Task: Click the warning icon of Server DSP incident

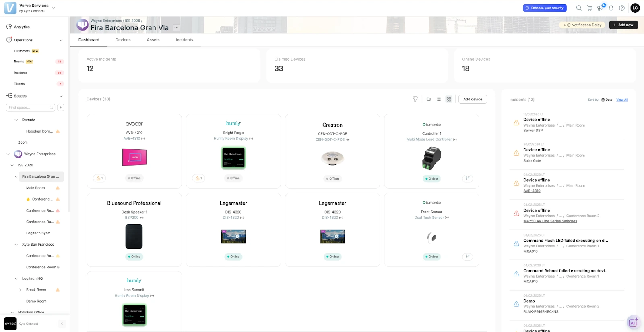Action: pyautogui.click(x=516, y=122)
